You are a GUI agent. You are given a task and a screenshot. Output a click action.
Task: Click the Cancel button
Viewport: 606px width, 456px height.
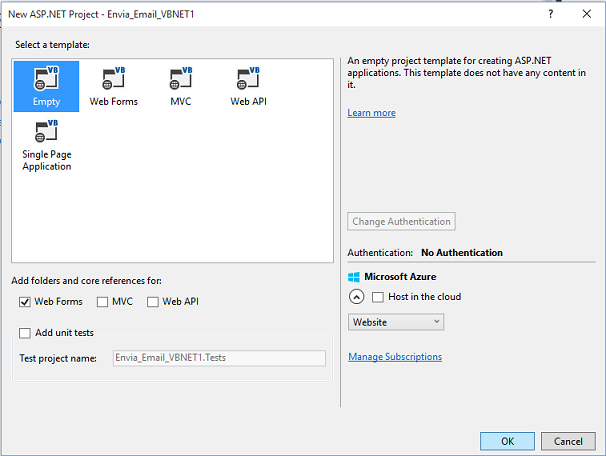(x=568, y=441)
